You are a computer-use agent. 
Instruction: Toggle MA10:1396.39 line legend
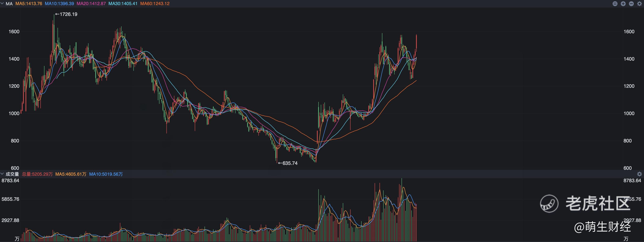coord(60,4)
